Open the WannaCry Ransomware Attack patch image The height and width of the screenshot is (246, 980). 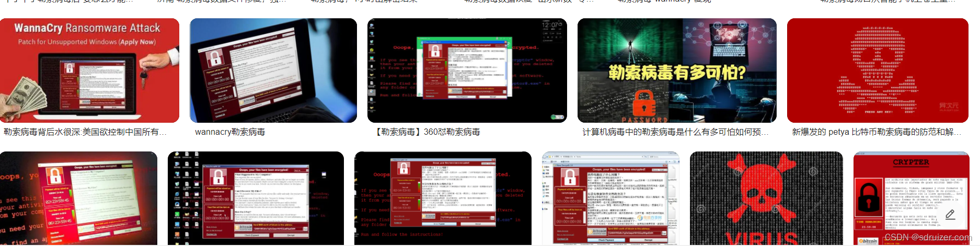point(89,71)
